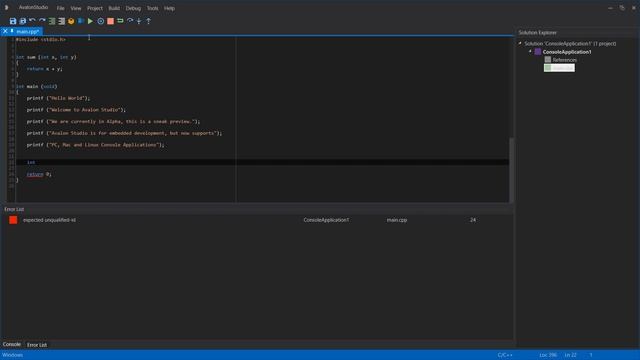This screenshot has width=640, height=360.
Task: Click the Step Over debug icon
Action: click(x=130, y=21)
